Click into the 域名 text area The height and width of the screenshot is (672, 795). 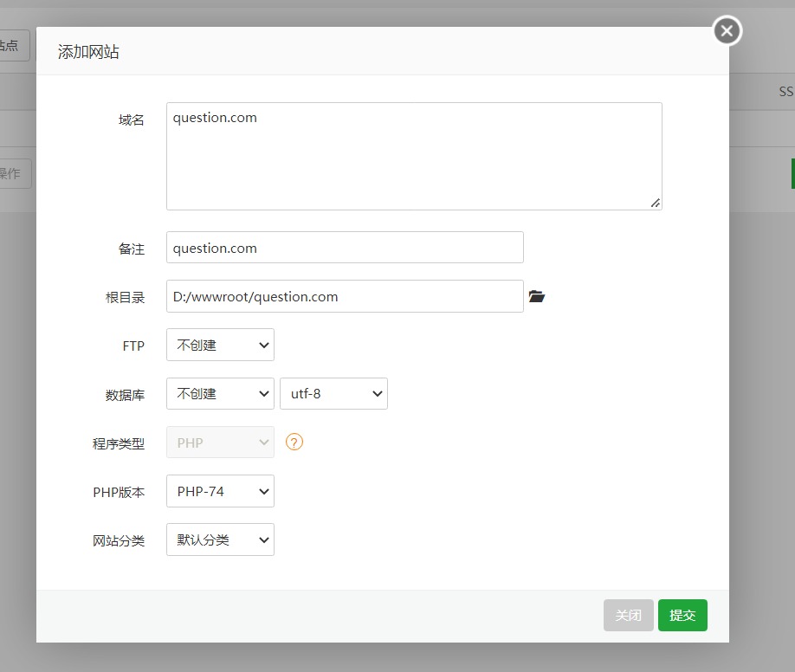coord(414,156)
